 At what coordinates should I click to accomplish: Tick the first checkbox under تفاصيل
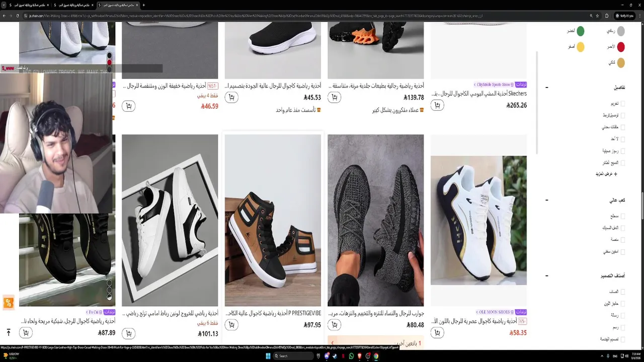pyautogui.click(x=623, y=104)
